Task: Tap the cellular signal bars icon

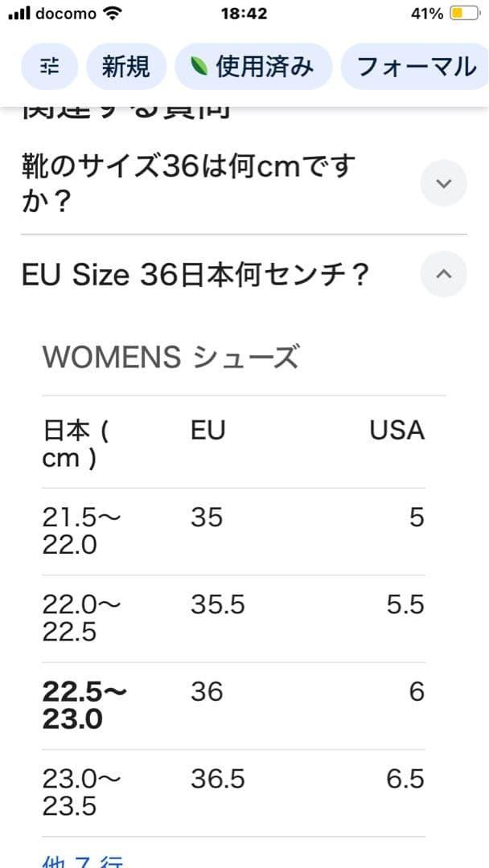Action: 18,14
